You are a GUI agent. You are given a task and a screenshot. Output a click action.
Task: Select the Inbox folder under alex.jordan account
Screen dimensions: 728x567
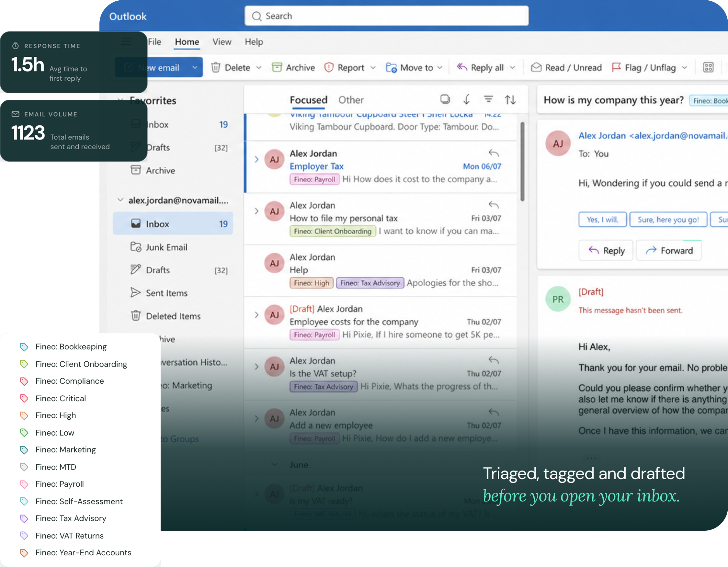[x=173, y=224]
